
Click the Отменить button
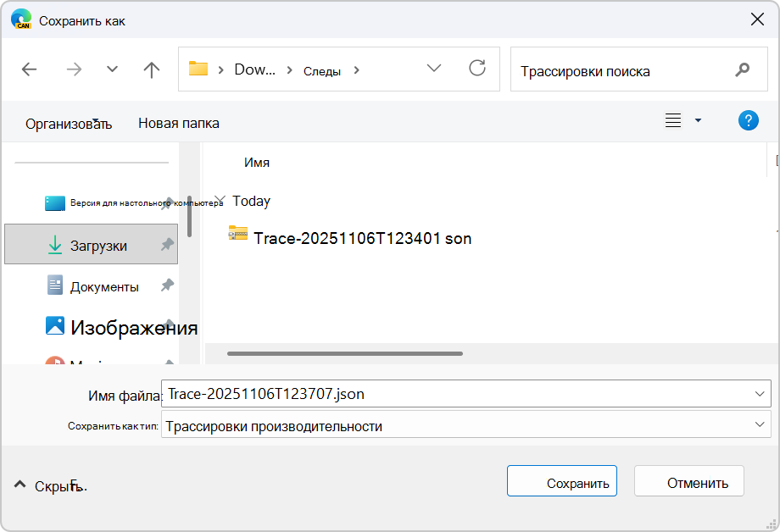coord(689,481)
